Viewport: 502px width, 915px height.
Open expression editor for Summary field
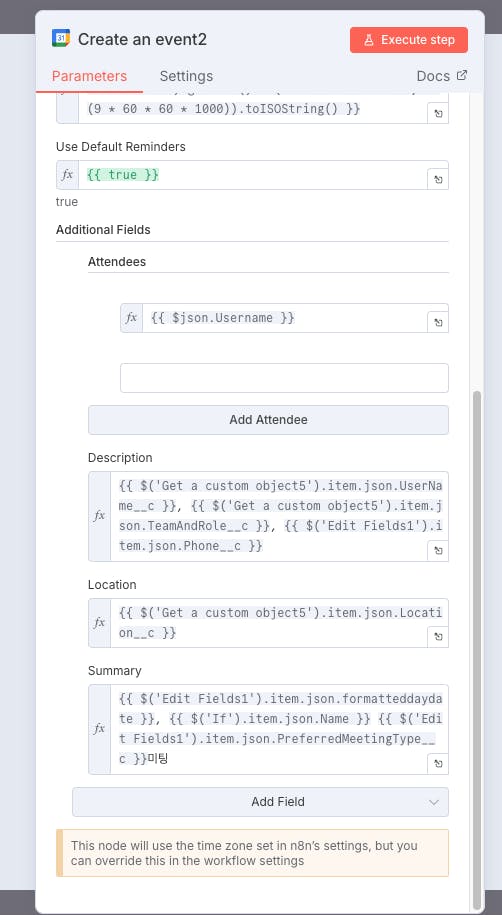point(438,764)
